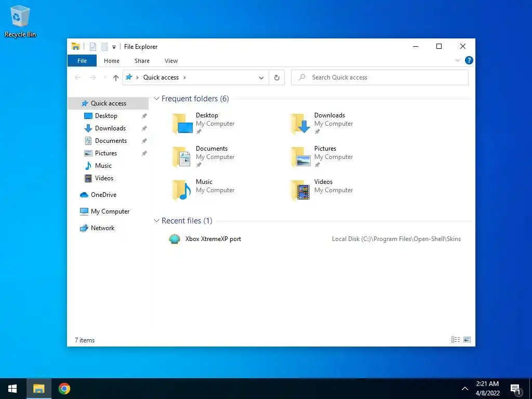The width and height of the screenshot is (532, 399).
Task: Maximize the File Explorer window
Action: pos(438,46)
